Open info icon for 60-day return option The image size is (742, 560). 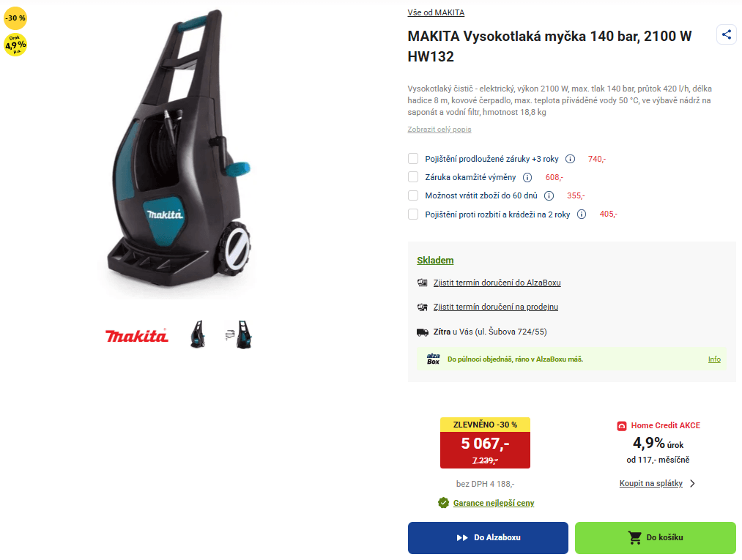(549, 195)
